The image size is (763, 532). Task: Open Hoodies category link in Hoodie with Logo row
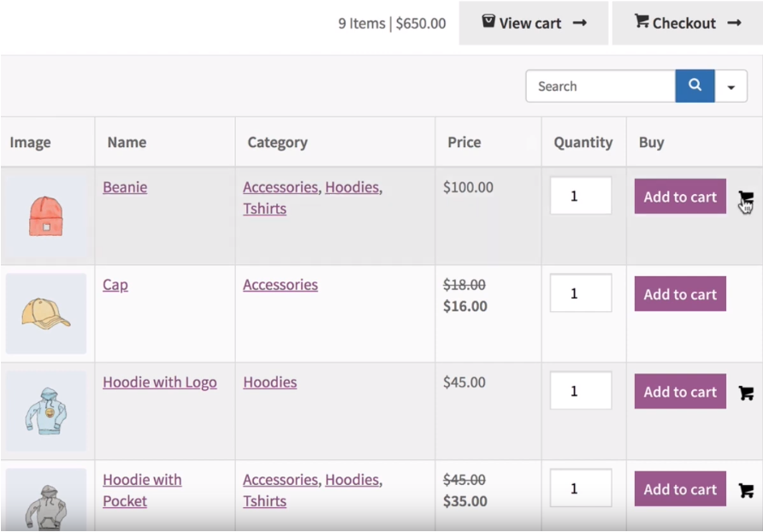coord(269,382)
